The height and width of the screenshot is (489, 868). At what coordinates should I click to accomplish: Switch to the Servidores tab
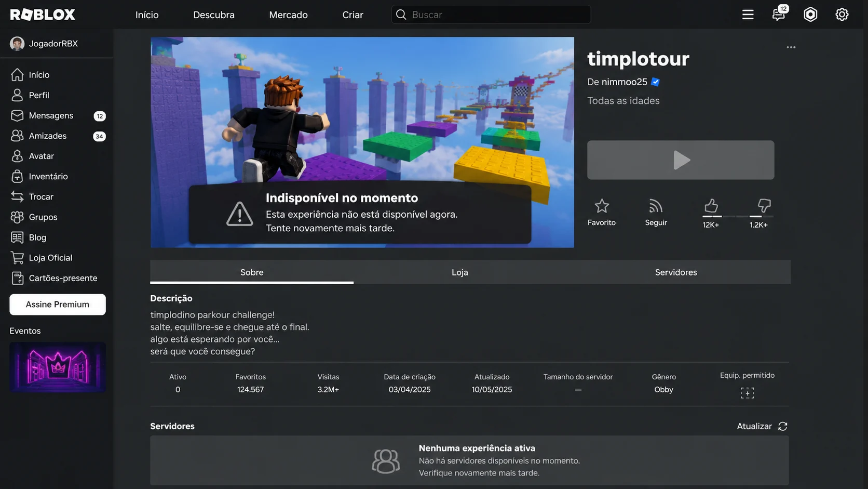pyautogui.click(x=676, y=272)
